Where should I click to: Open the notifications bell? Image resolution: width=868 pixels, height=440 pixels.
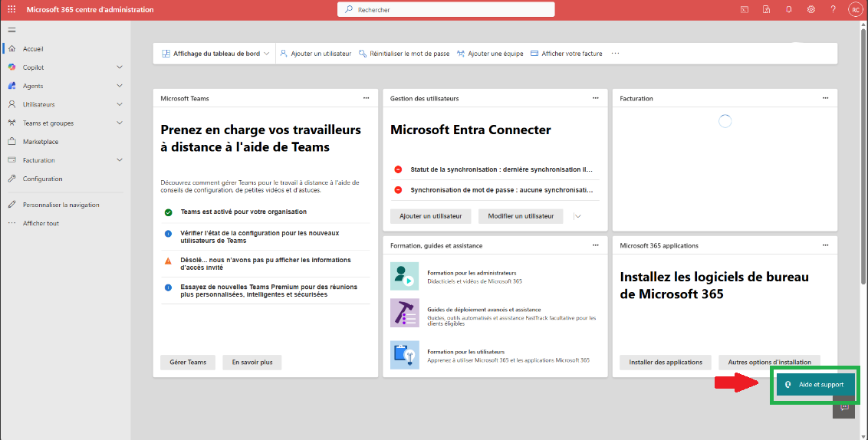pyautogui.click(x=789, y=9)
